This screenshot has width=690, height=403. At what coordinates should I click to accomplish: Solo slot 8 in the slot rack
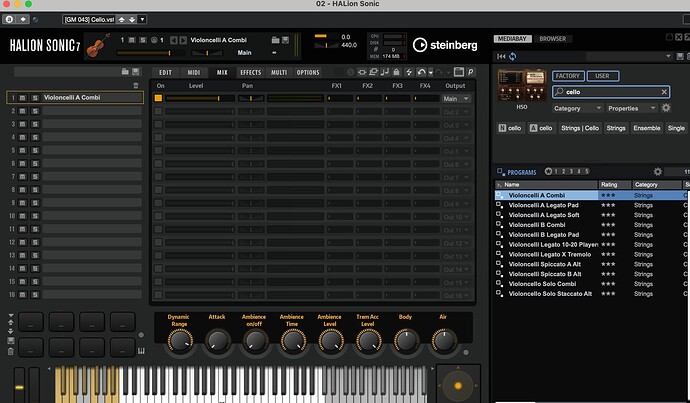point(35,190)
